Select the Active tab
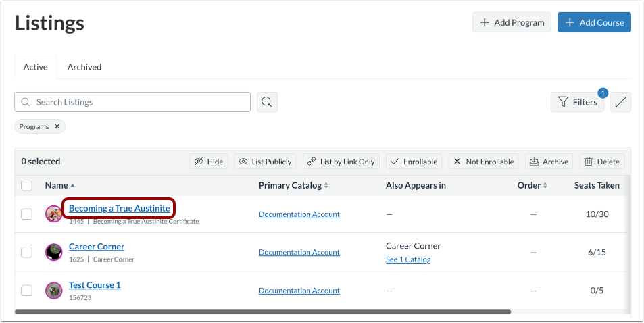This screenshot has height=323, width=644. pos(35,67)
